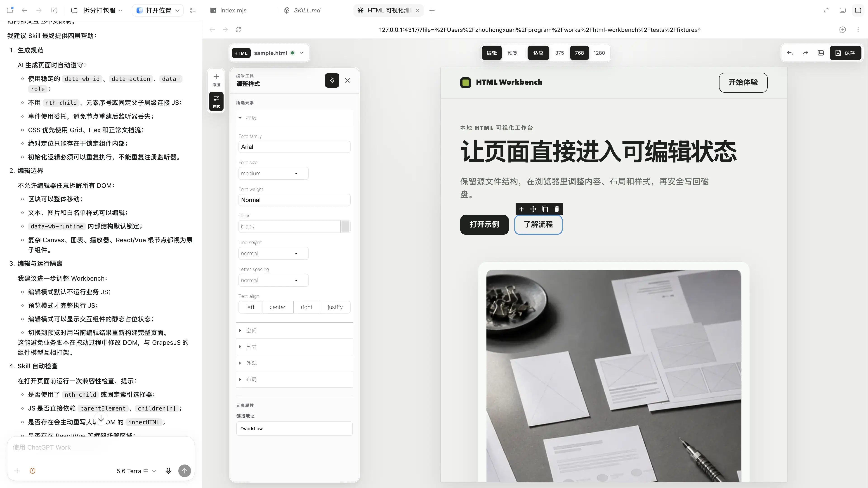Image resolution: width=868 pixels, height=488 pixels.
Task: Close the 调整样式 panel
Action: (347, 80)
